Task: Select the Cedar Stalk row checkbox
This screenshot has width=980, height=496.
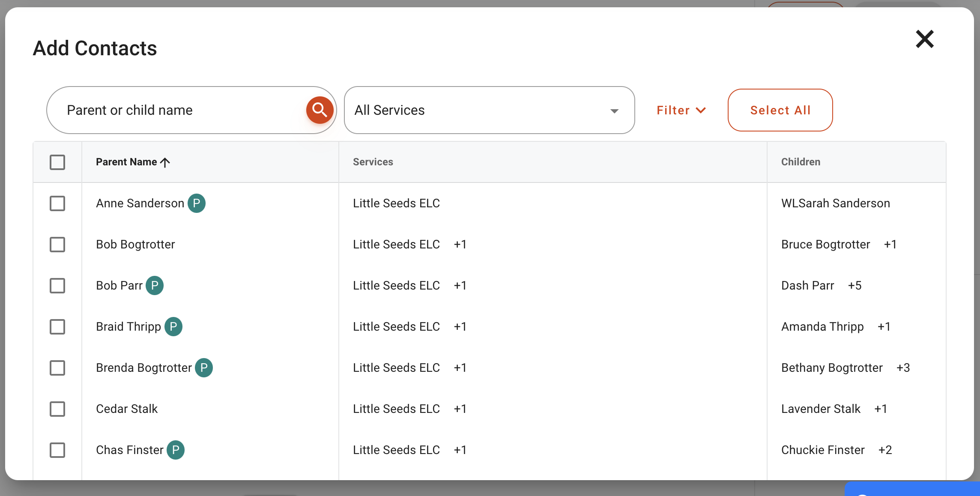Action: (x=57, y=409)
